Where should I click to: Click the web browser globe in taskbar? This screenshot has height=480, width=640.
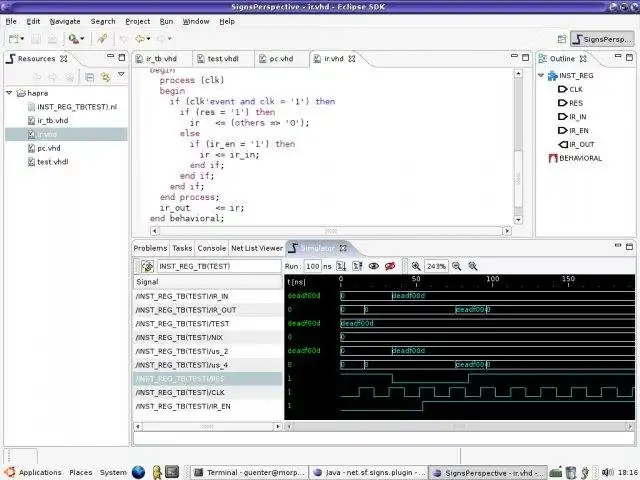pos(138,472)
